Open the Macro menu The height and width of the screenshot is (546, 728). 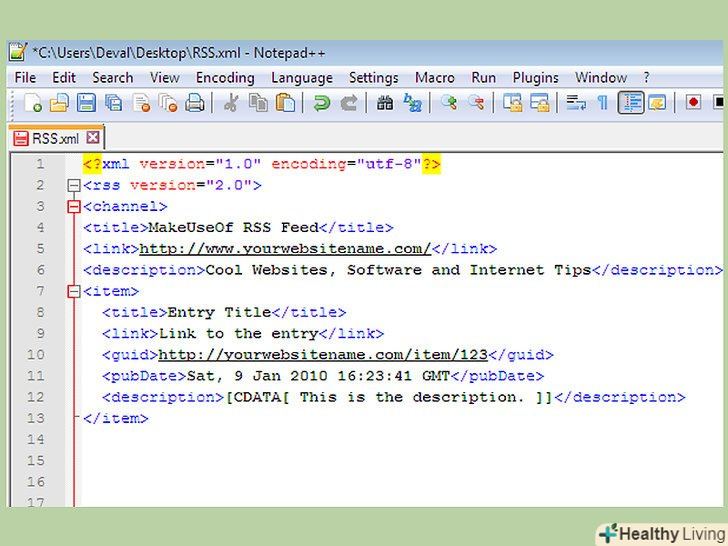pyautogui.click(x=435, y=78)
